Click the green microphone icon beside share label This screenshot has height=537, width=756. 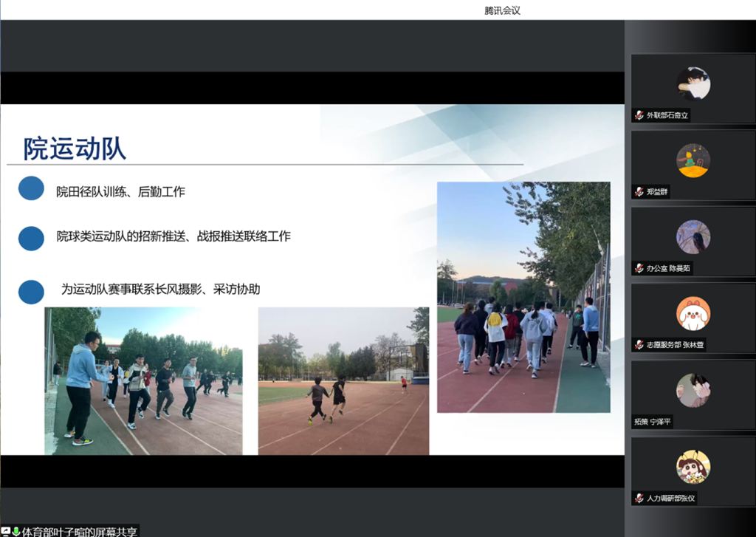coord(15,529)
